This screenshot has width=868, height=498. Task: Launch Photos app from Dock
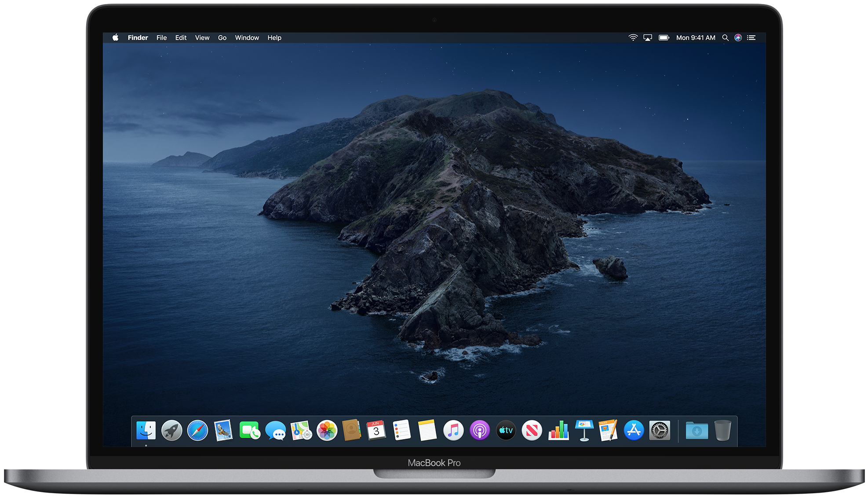click(x=327, y=430)
